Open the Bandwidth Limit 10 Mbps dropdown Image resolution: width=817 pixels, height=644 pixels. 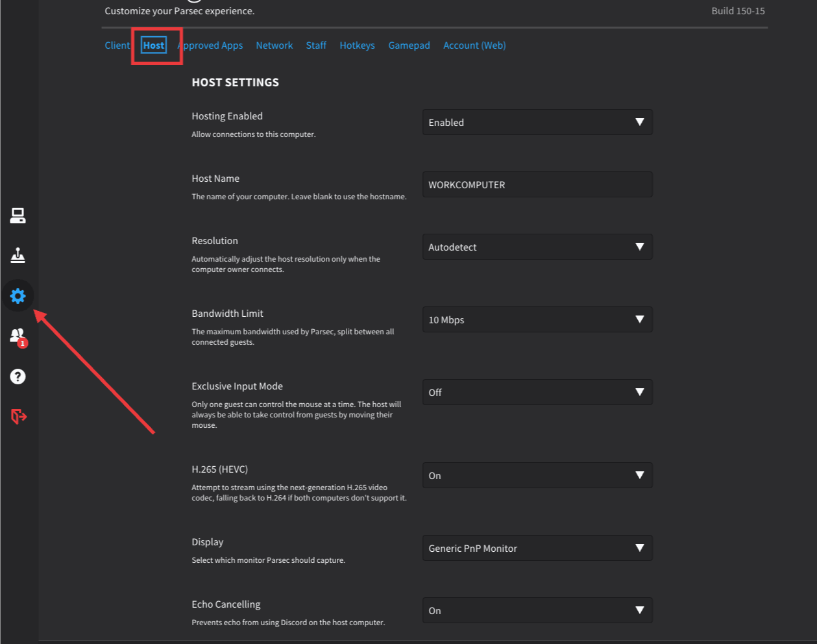tap(537, 319)
